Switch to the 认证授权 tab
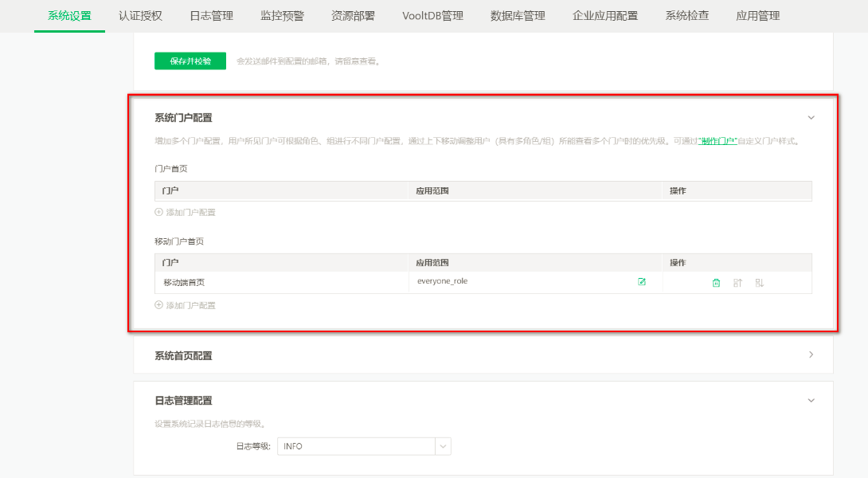This screenshot has height=478, width=868. point(141,16)
